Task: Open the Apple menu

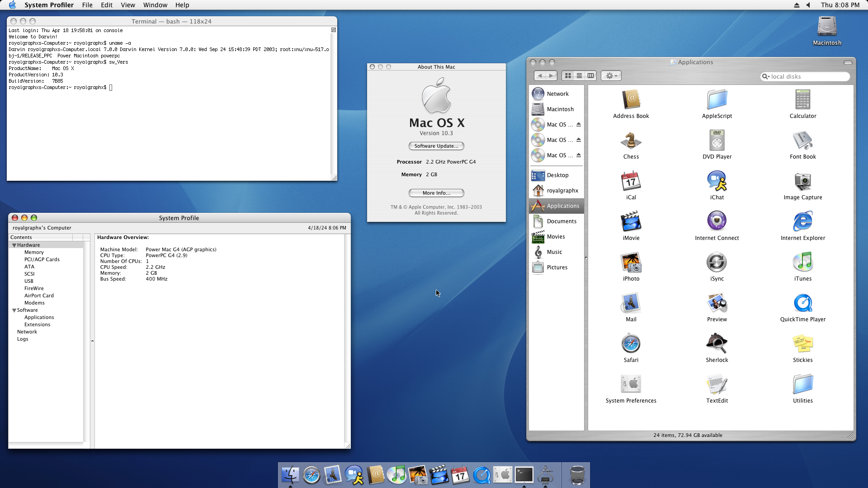Action: (12, 5)
